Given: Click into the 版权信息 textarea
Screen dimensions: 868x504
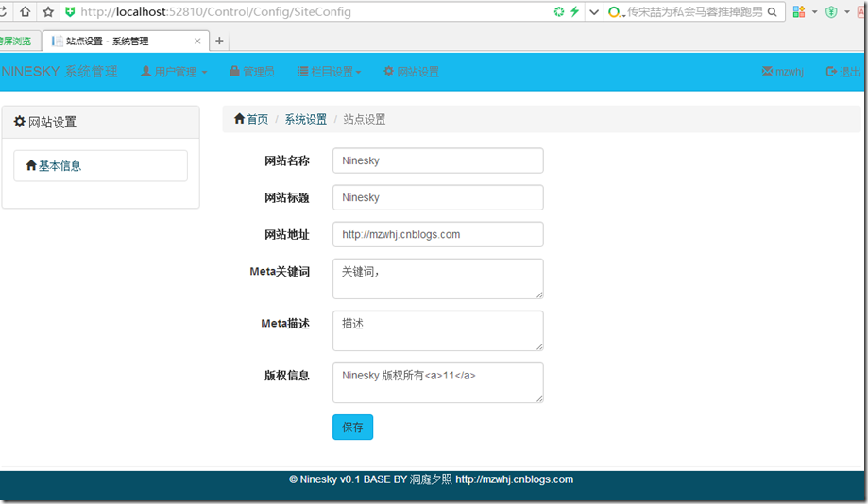Looking at the screenshot, I should 437,382.
